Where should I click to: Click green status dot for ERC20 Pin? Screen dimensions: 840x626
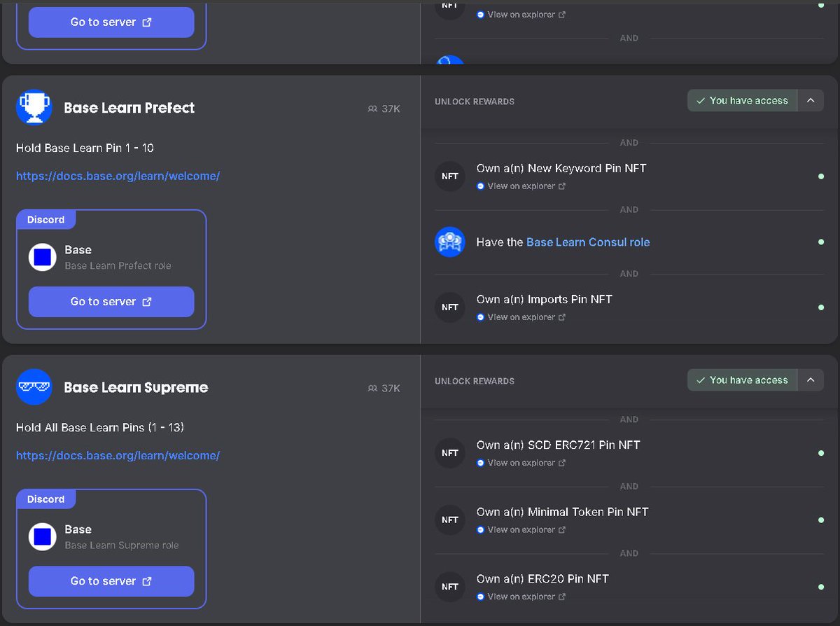(x=821, y=587)
